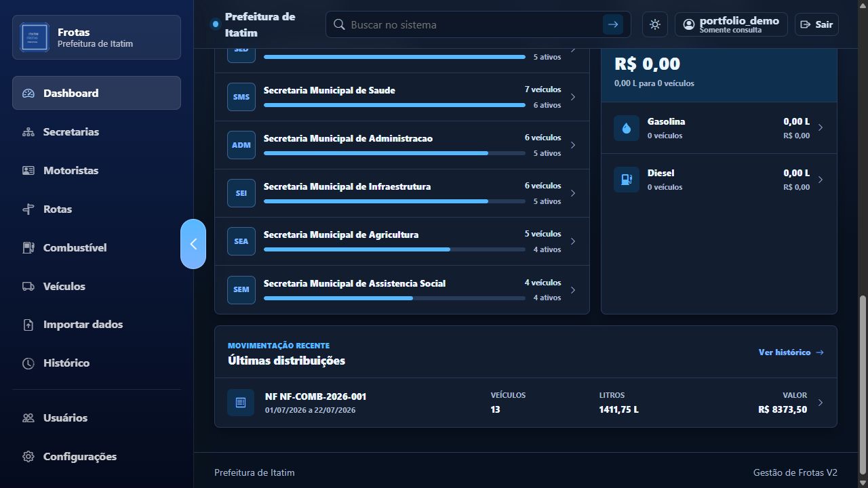Open the Dashboard page
Image resolution: width=868 pixels, height=488 pixels.
coord(96,93)
